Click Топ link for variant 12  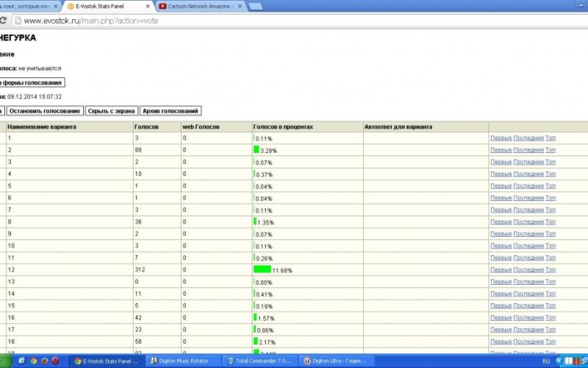(551, 270)
